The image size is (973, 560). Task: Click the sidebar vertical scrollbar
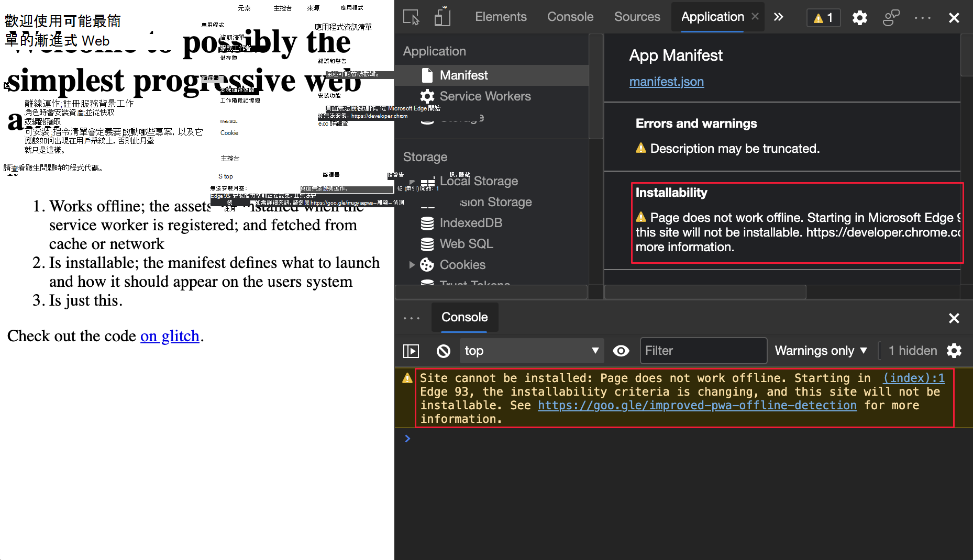point(595,86)
